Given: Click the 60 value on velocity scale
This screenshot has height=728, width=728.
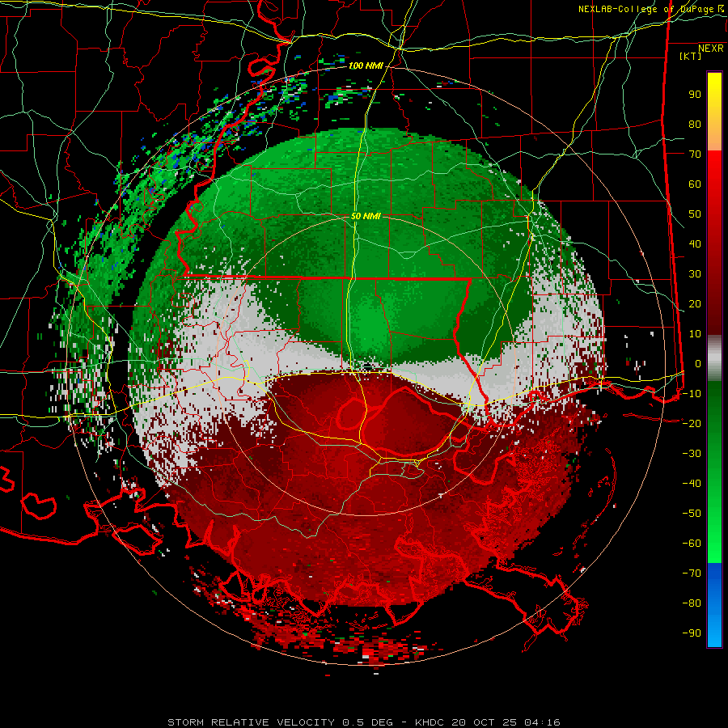Looking at the screenshot, I should click(x=695, y=184).
